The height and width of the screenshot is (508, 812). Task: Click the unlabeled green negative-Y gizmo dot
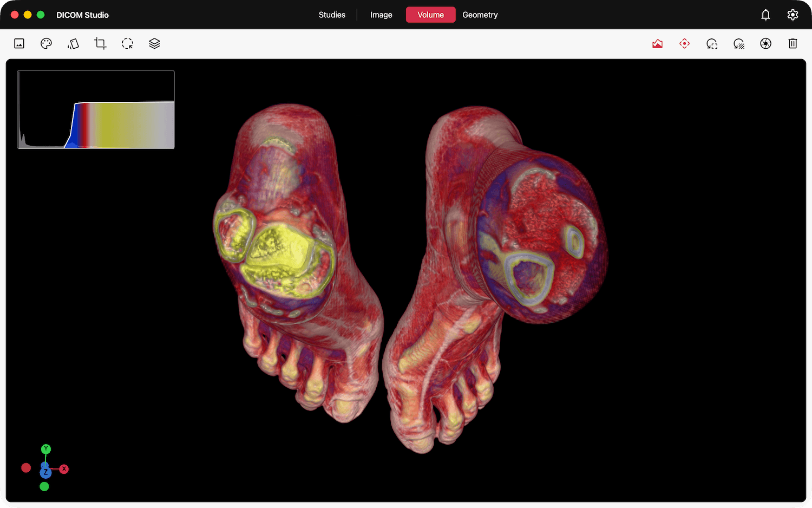[44, 487]
